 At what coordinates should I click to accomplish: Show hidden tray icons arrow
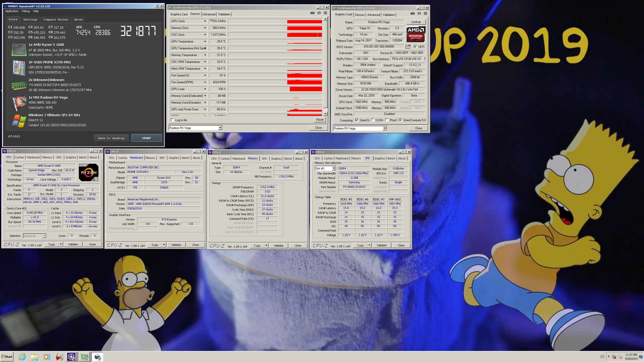pos(609,356)
